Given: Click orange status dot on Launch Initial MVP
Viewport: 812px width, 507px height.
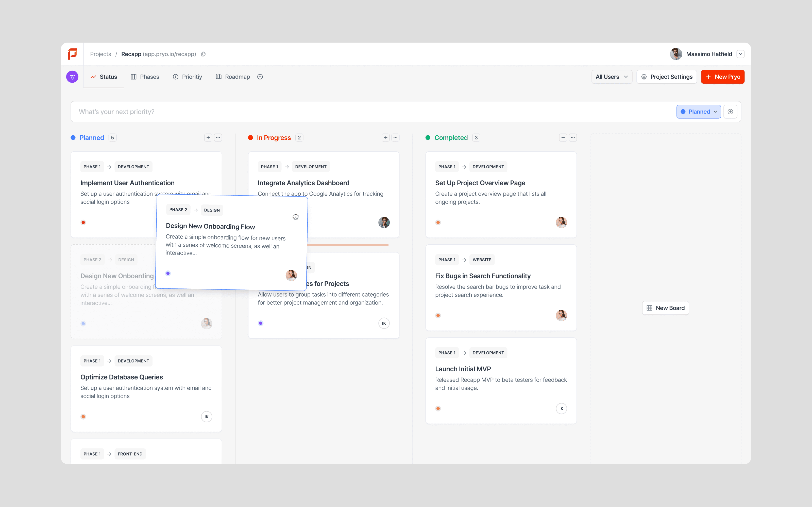Looking at the screenshot, I should 438,408.
